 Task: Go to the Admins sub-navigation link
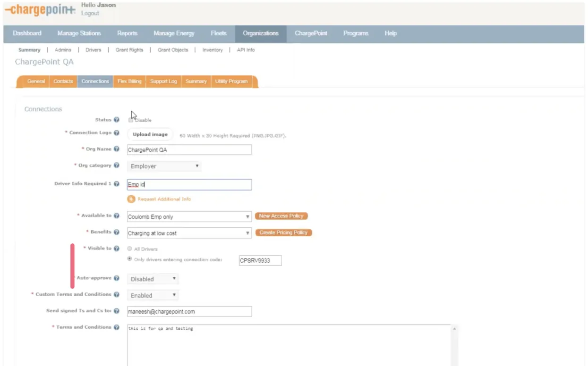(x=63, y=50)
